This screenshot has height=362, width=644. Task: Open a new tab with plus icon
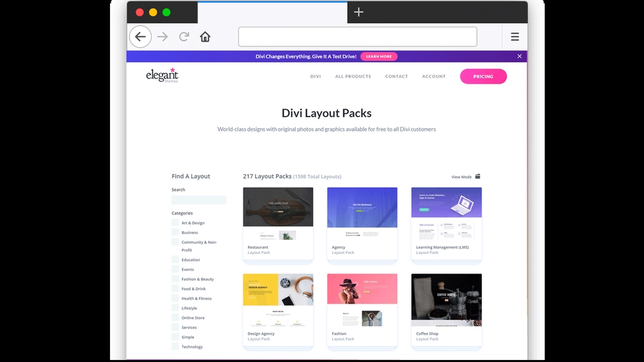click(x=358, y=12)
